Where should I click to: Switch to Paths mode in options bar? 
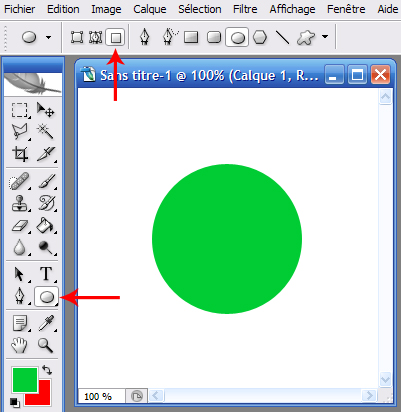click(96, 37)
